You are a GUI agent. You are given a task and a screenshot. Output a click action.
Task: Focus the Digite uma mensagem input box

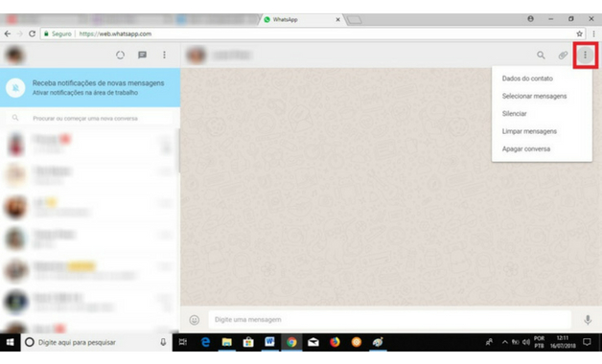[390, 320]
